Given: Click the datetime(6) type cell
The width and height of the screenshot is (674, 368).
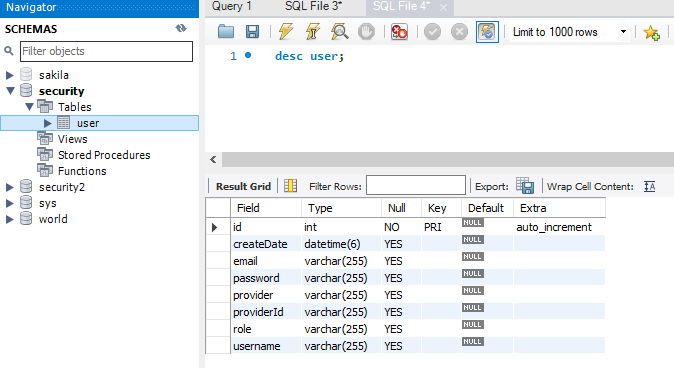Looking at the screenshot, I should (x=341, y=244).
